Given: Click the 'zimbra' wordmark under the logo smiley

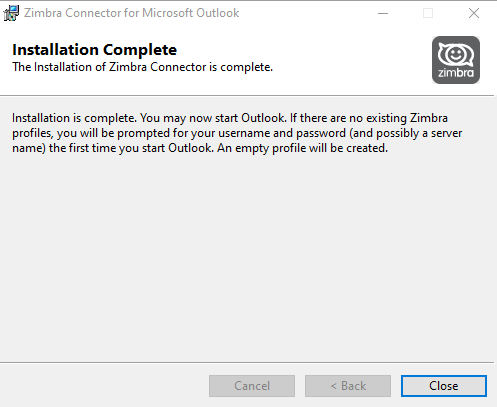Looking at the screenshot, I should pos(456,73).
